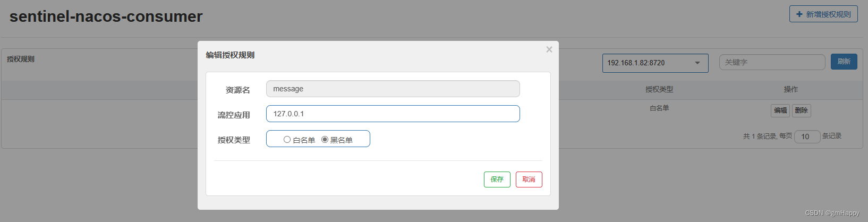Select the 白名单 radio option
The width and height of the screenshot is (868, 222).
[287, 140]
